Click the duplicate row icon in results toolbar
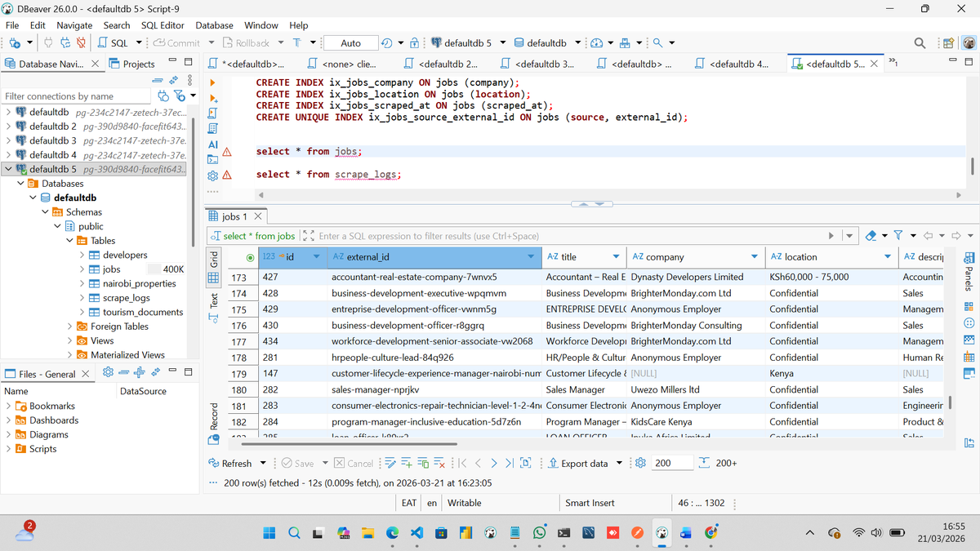This screenshot has height=551, width=980. coord(423,463)
